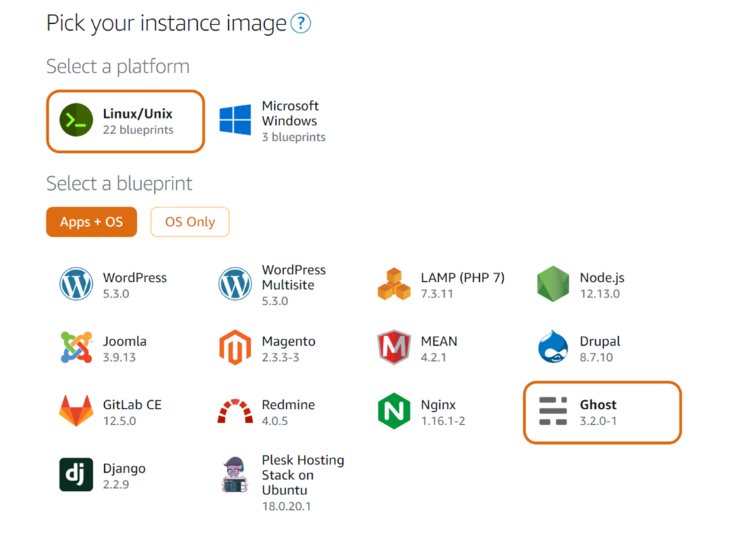Click the WordPress Multisite label
Image resolution: width=741 pixels, height=560 pixels.
tap(293, 278)
